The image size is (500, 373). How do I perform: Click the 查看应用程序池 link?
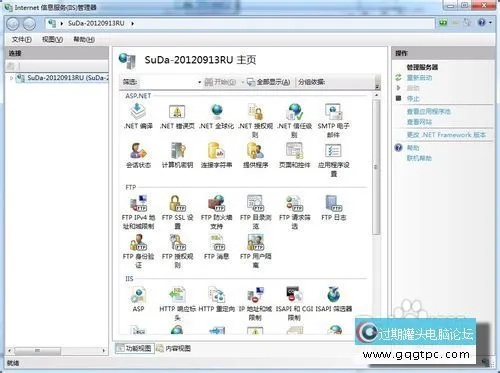coord(428,111)
